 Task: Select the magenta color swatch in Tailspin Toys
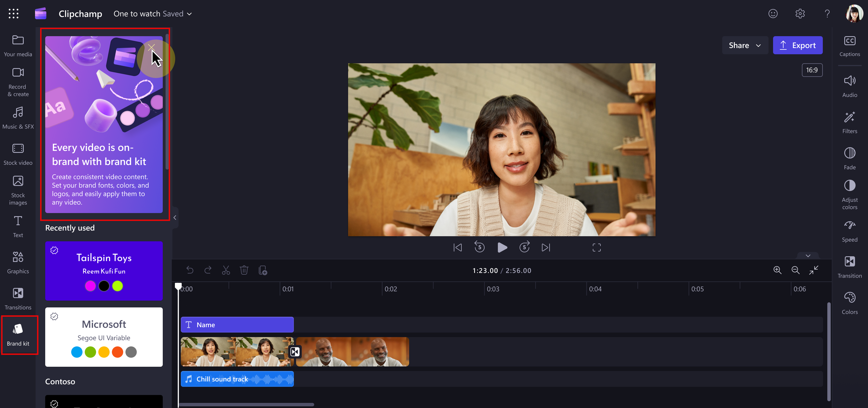tap(90, 286)
